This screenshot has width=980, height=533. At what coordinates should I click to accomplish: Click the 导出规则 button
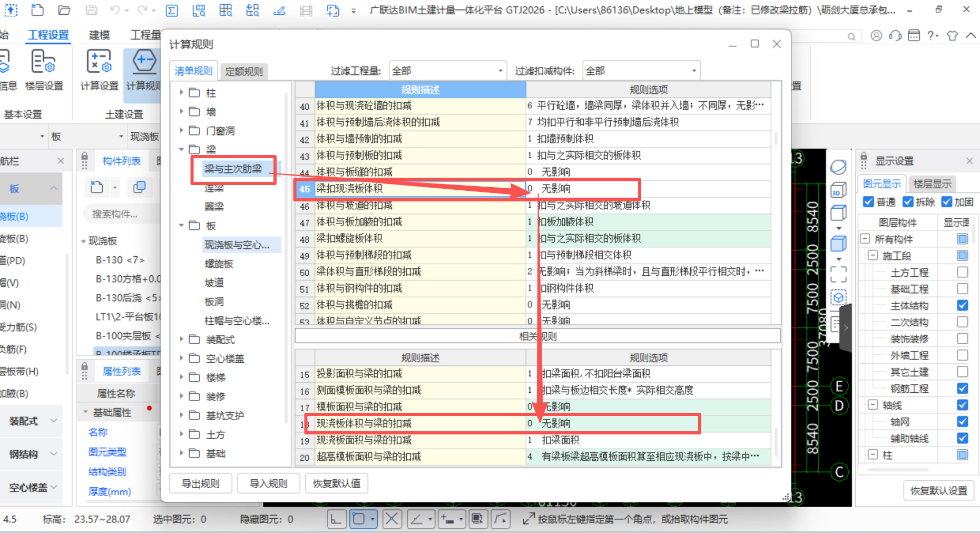point(200,483)
